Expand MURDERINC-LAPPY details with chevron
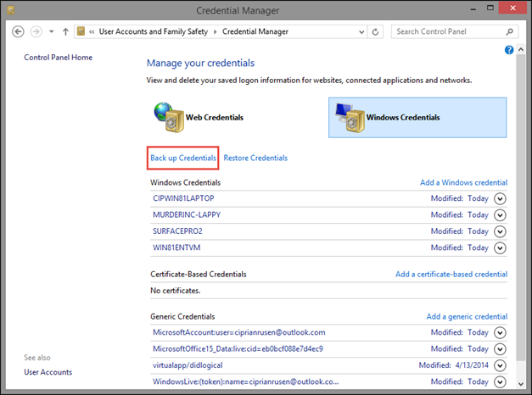Screen dimensions: 532x395 500,215
